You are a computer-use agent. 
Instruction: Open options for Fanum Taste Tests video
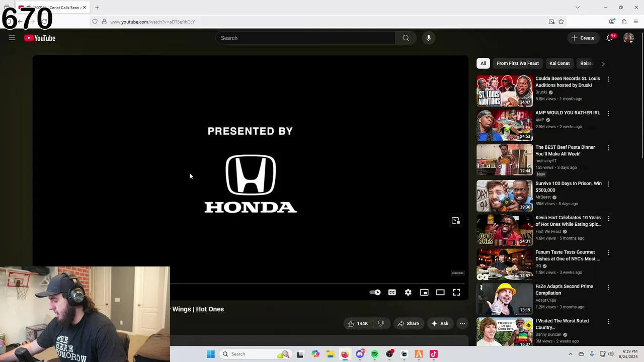tap(609, 253)
